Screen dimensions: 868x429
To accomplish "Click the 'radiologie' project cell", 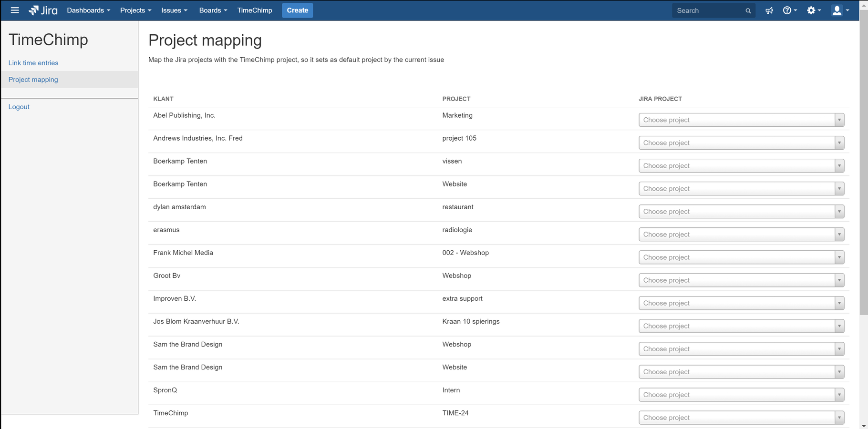I will click(457, 230).
